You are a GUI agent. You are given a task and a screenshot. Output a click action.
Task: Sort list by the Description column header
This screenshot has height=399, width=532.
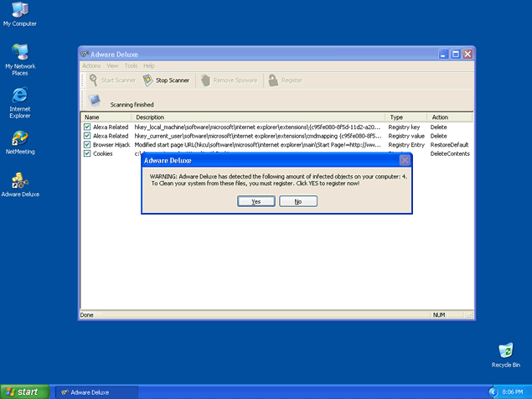pyautogui.click(x=151, y=117)
